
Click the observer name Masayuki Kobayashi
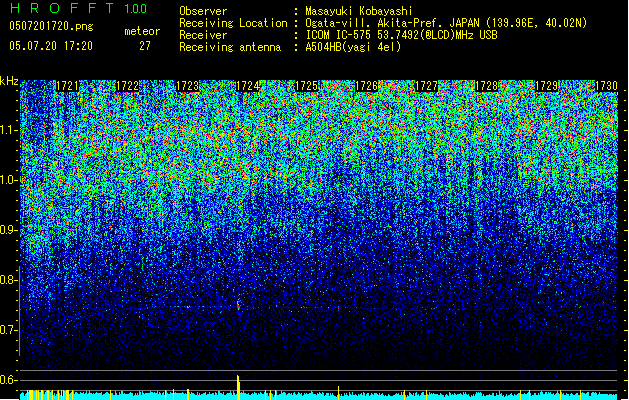(359, 11)
